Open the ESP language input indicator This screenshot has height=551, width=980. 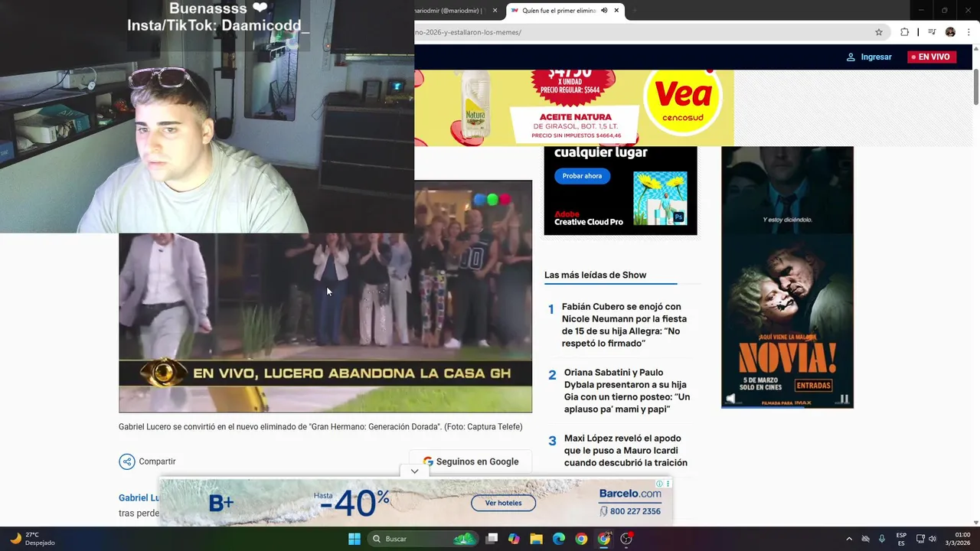click(x=901, y=539)
